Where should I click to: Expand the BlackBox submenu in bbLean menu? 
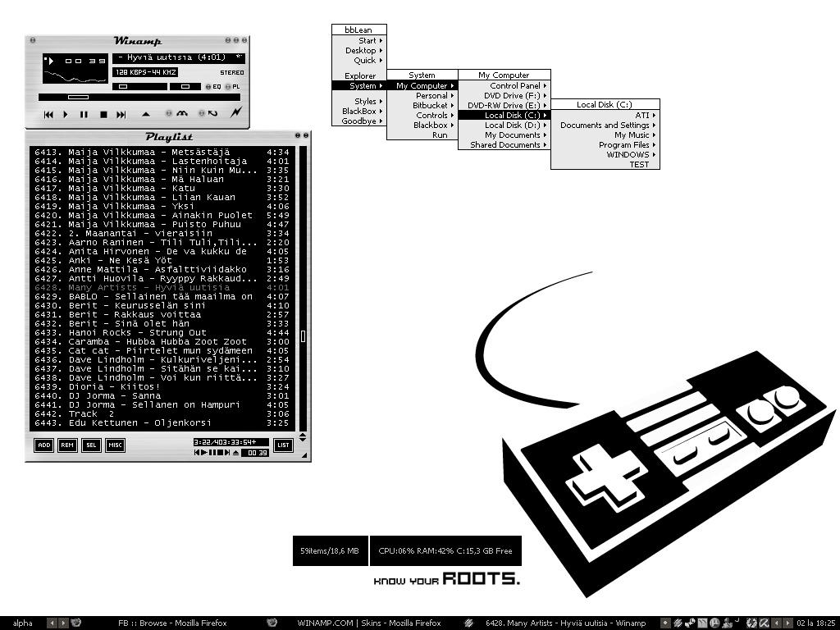(359, 112)
